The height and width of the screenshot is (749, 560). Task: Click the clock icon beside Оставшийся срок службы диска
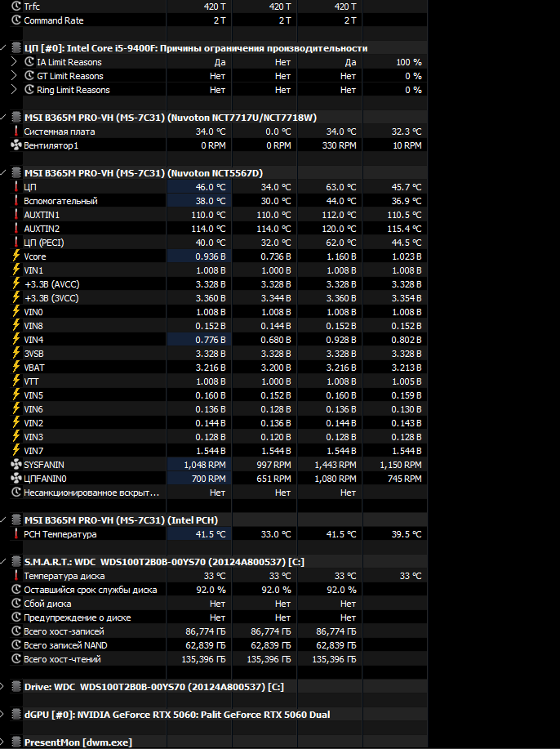(16, 590)
